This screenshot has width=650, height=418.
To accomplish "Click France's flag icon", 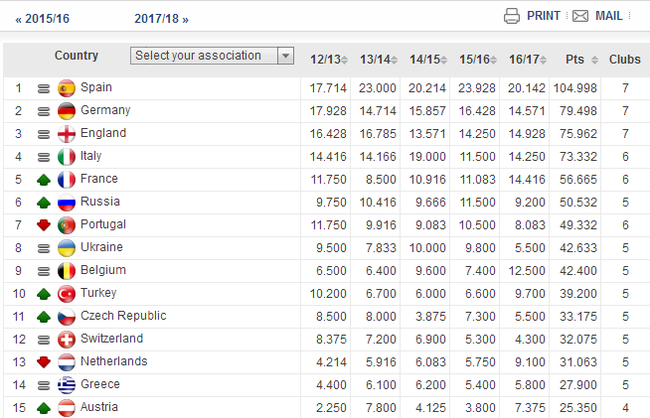I will [x=66, y=180].
